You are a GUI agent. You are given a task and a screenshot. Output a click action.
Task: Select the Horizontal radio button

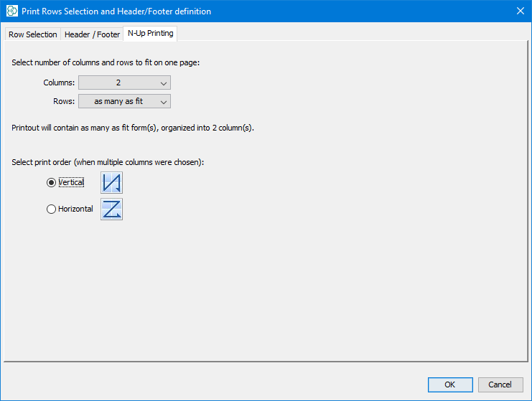(x=51, y=209)
